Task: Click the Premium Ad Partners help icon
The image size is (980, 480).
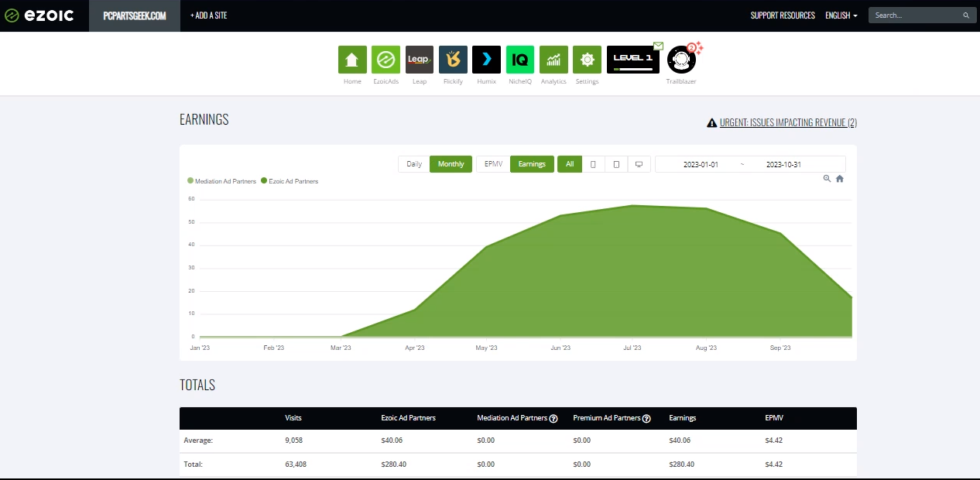Action: point(646,419)
